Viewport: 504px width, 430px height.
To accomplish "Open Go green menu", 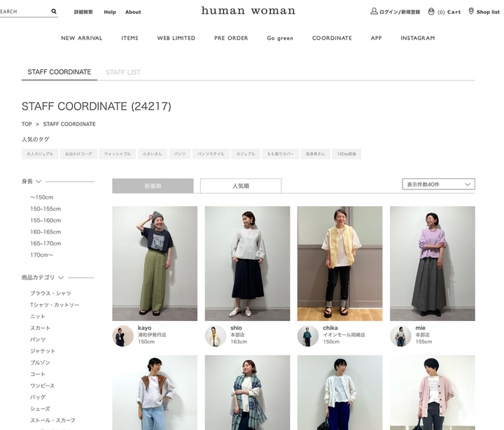I will (x=280, y=38).
